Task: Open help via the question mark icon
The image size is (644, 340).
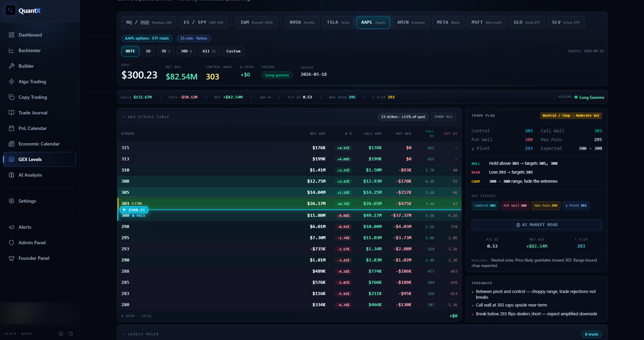Action: 71,334
